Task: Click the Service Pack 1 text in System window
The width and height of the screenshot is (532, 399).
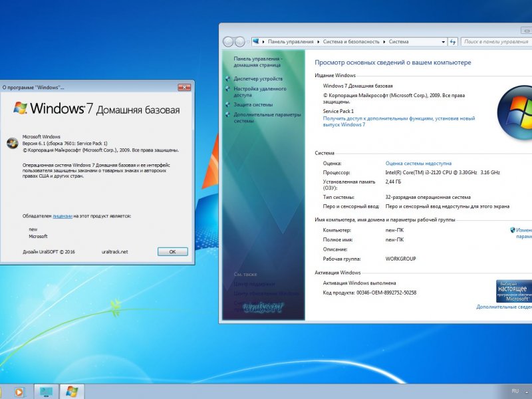Action: [338, 111]
